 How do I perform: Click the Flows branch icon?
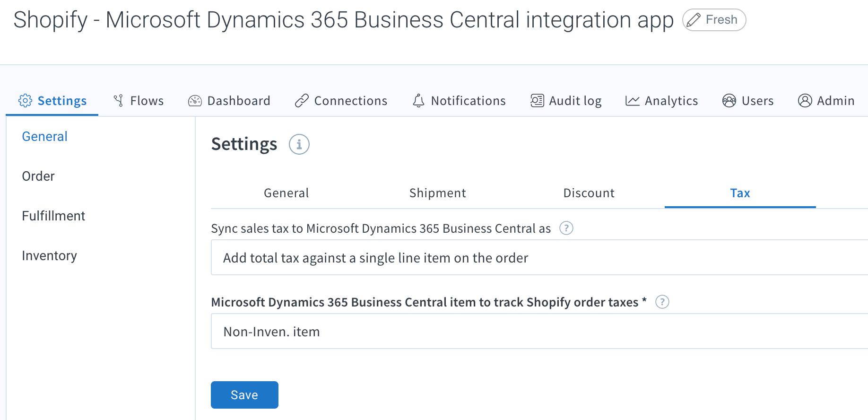tap(119, 101)
